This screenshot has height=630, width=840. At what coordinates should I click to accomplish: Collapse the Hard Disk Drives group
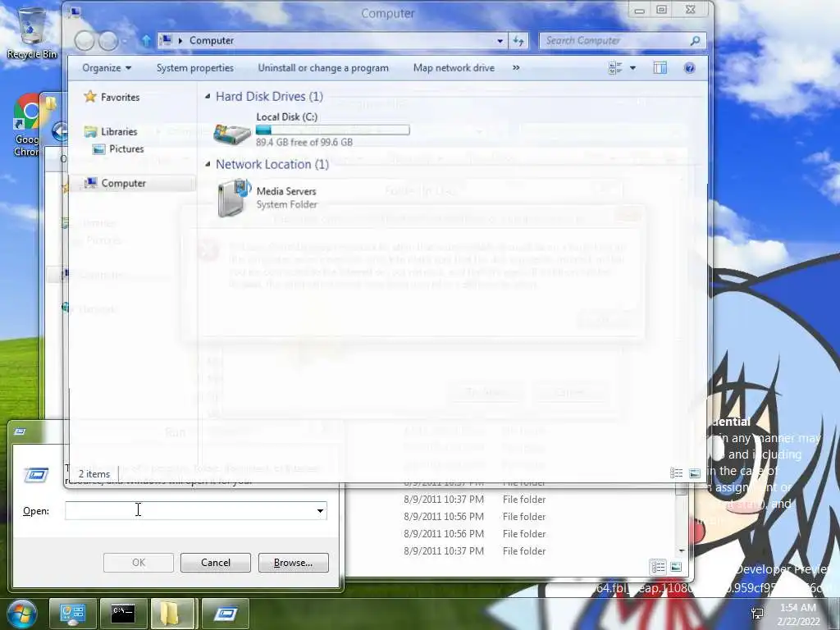pos(208,97)
